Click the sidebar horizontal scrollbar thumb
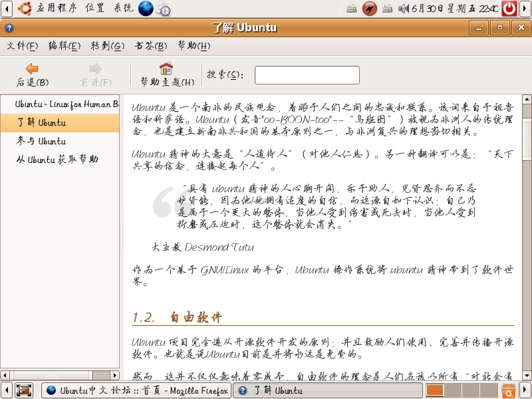Viewport: 532px width, 399px height. pos(51,375)
